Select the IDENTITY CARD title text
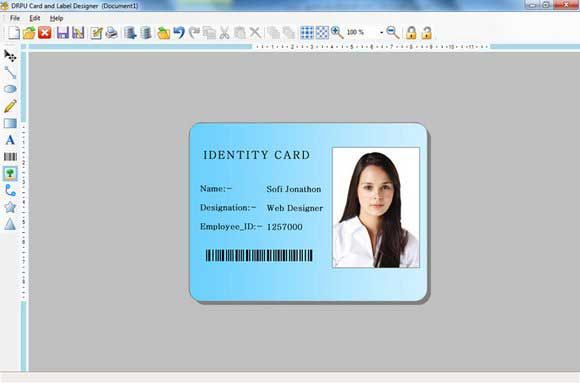 coord(257,155)
